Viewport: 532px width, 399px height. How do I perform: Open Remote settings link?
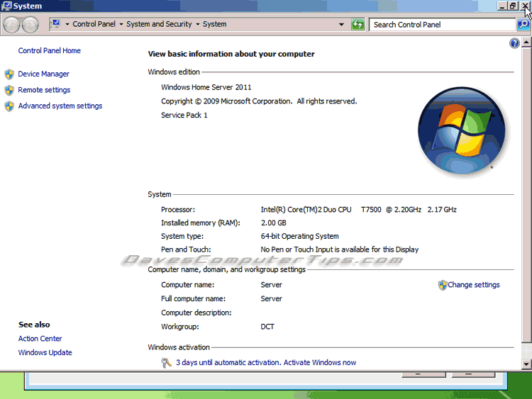(x=44, y=90)
